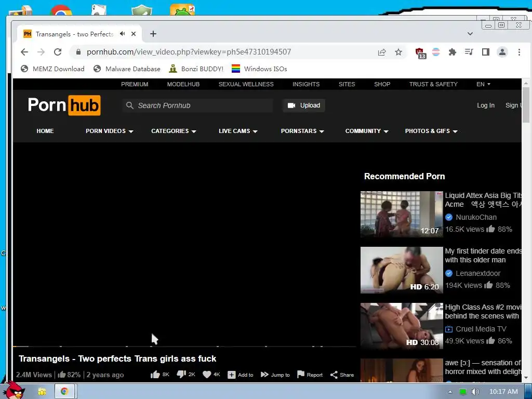Expand the Community menu
The height and width of the screenshot is (399, 532).
click(x=366, y=131)
